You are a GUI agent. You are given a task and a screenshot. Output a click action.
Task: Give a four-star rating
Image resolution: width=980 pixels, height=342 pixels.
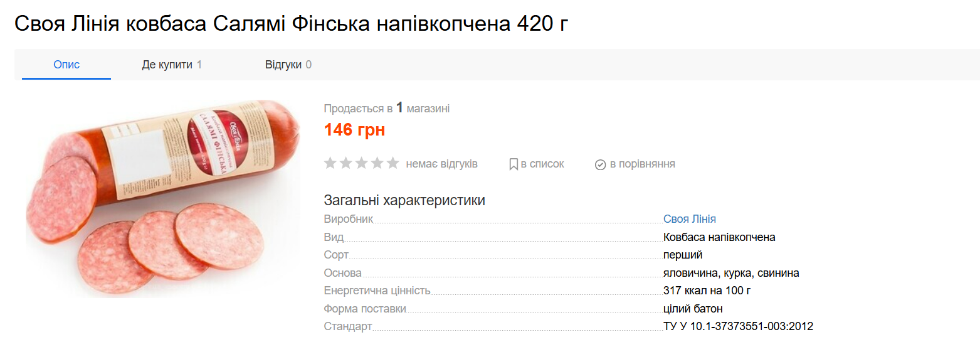point(377,164)
